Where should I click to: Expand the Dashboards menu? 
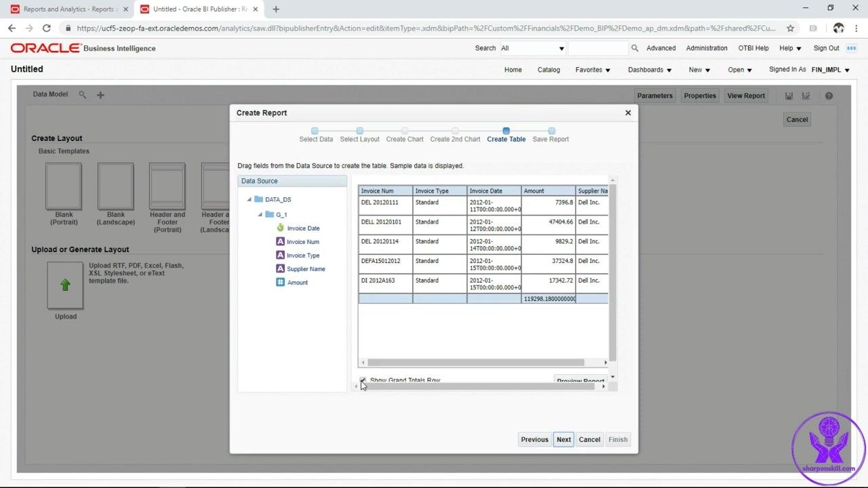click(x=650, y=70)
